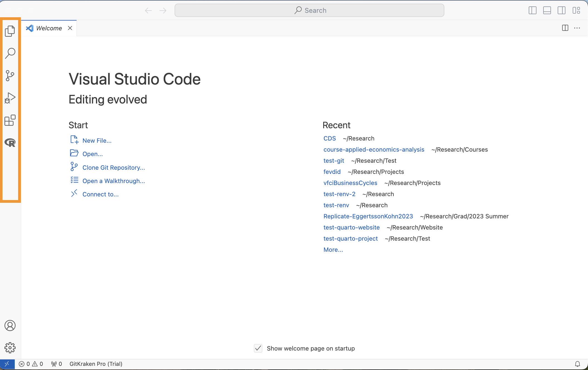Open Customize Layout options in title bar
This screenshot has width=588, height=370.
(x=576, y=11)
